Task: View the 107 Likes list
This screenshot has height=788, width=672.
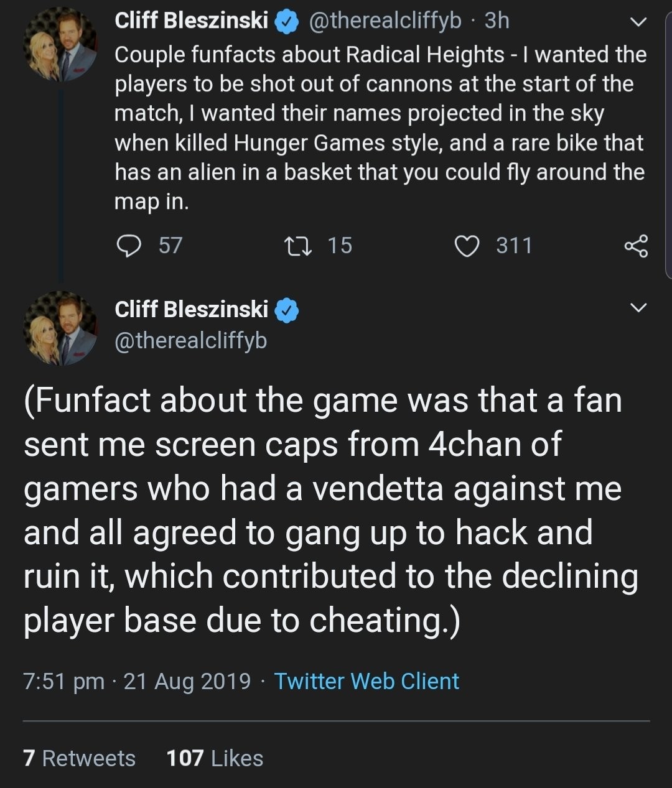Action: point(215,758)
